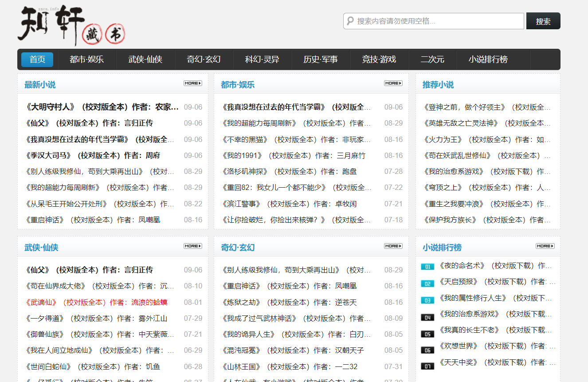Open 《夜的命名术》 in ranking list
This screenshot has height=382, width=588.
point(495,265)
